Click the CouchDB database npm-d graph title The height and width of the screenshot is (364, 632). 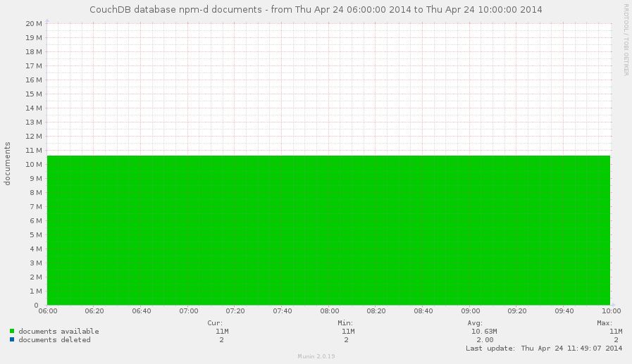pyautogui.click(x=316, y=9)
